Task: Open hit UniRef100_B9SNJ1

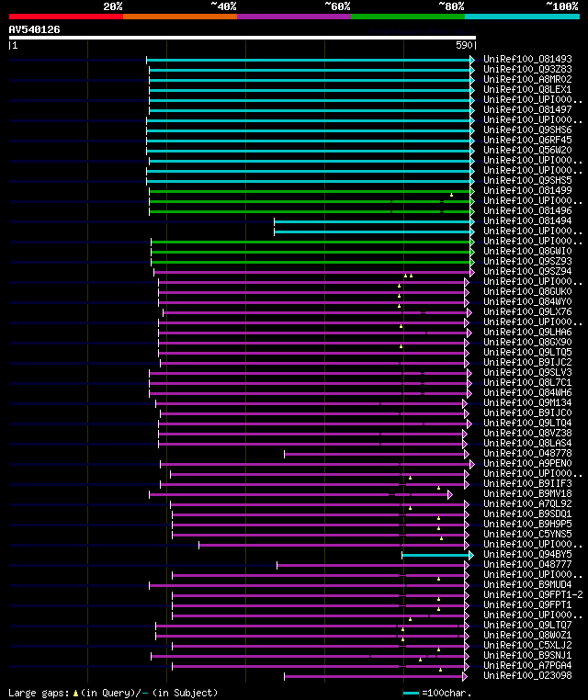Action: point(527,655)
